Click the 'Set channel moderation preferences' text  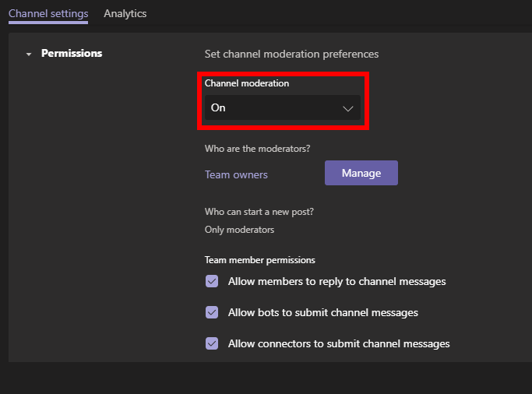coord(291,55)
